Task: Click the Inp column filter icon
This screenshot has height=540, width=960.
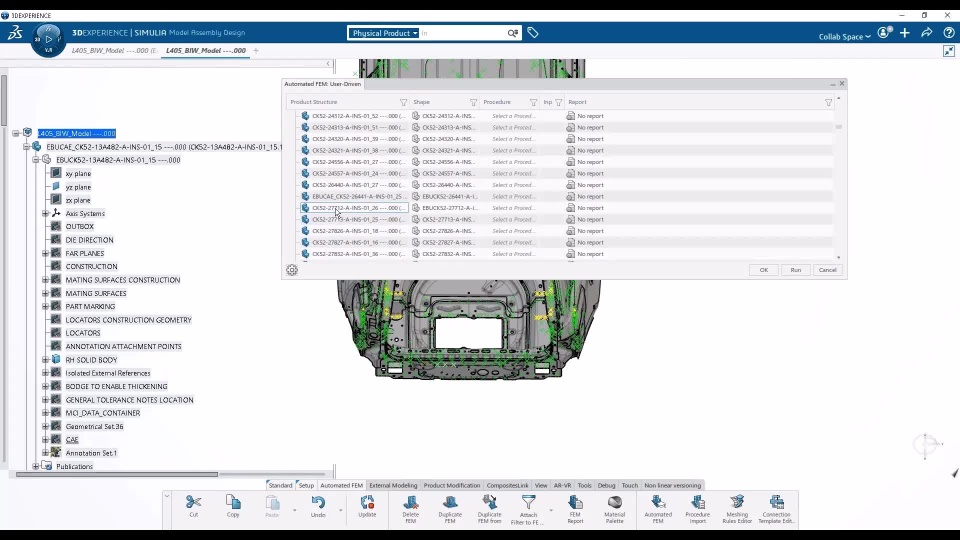Action: point(558,102)
